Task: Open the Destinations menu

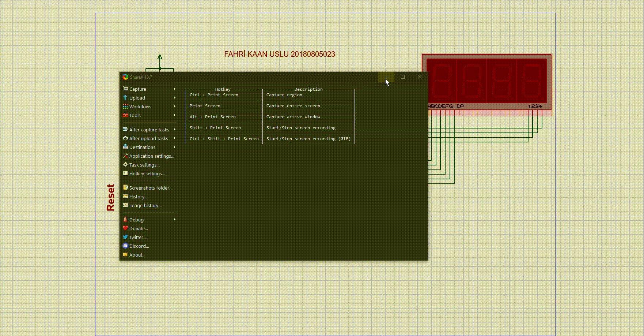Action: tap(149, 147)
